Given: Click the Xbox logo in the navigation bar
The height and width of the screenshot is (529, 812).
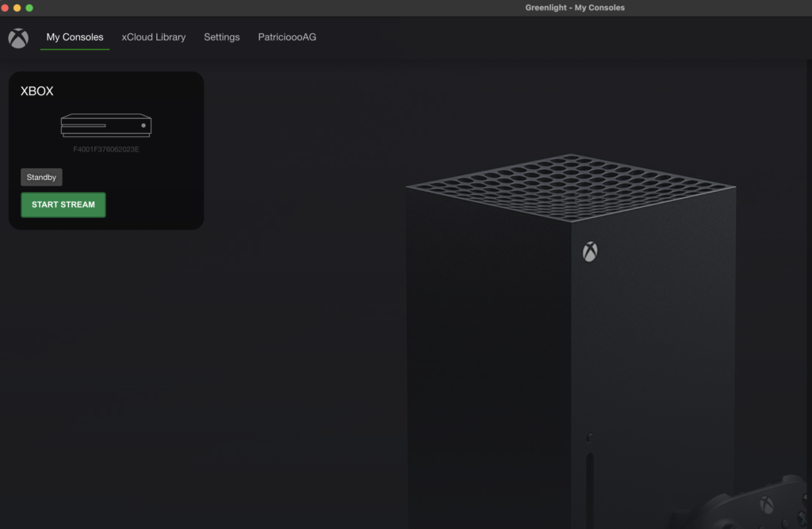Looking at the screenshot, I should [x=18, y=38].
